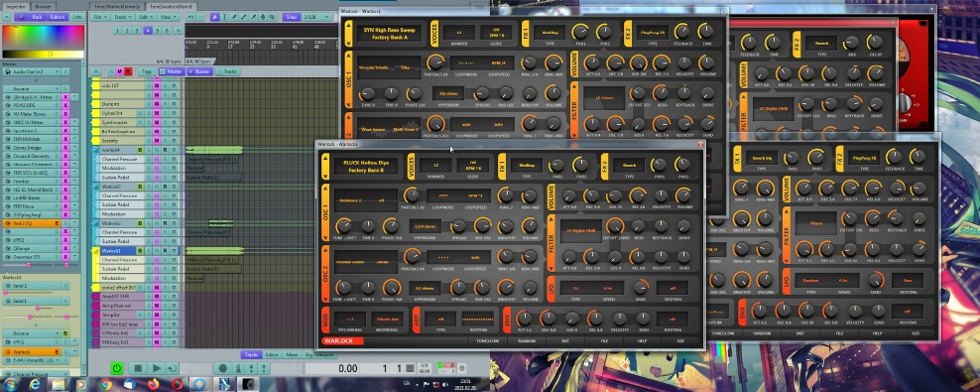
Task: Open Firefox from the Windows taskbar
Action: pos(154,384)
